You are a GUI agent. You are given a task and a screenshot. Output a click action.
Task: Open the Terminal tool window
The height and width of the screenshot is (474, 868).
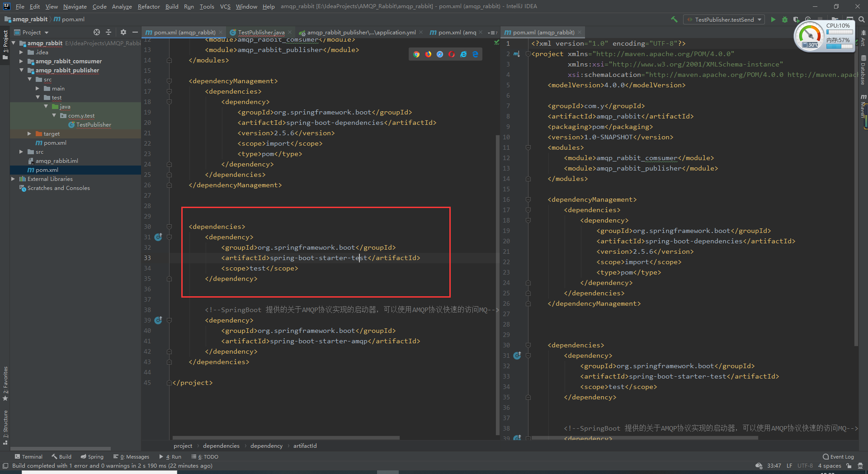coord(28,456)
